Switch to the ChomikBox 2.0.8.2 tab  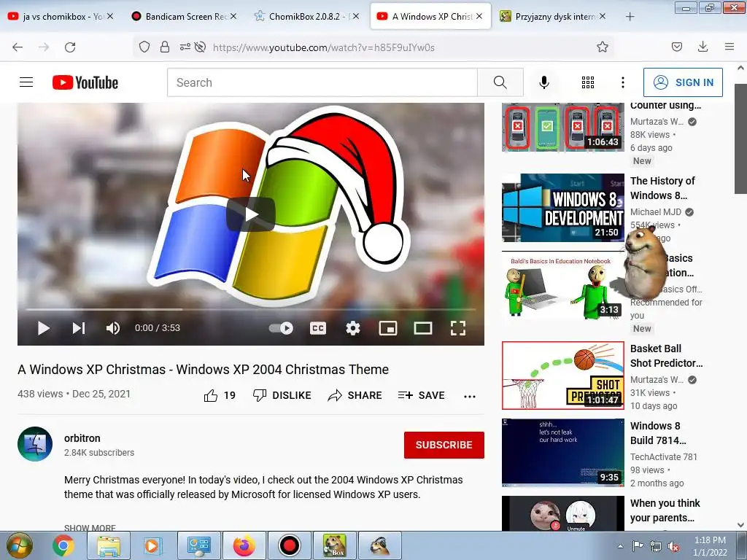307,16
